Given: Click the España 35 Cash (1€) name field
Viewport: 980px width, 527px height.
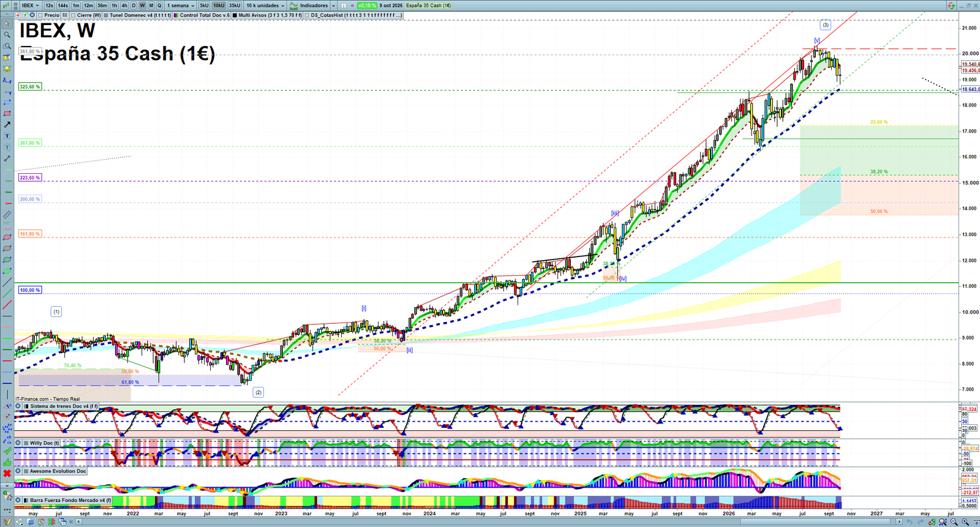Looking at the screenshot, I should point(429,6).
